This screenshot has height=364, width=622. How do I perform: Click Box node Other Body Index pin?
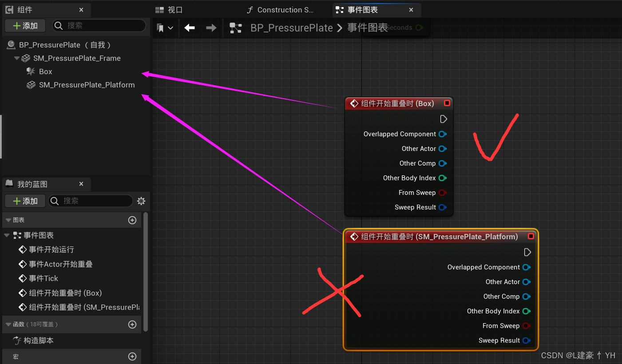443,178
